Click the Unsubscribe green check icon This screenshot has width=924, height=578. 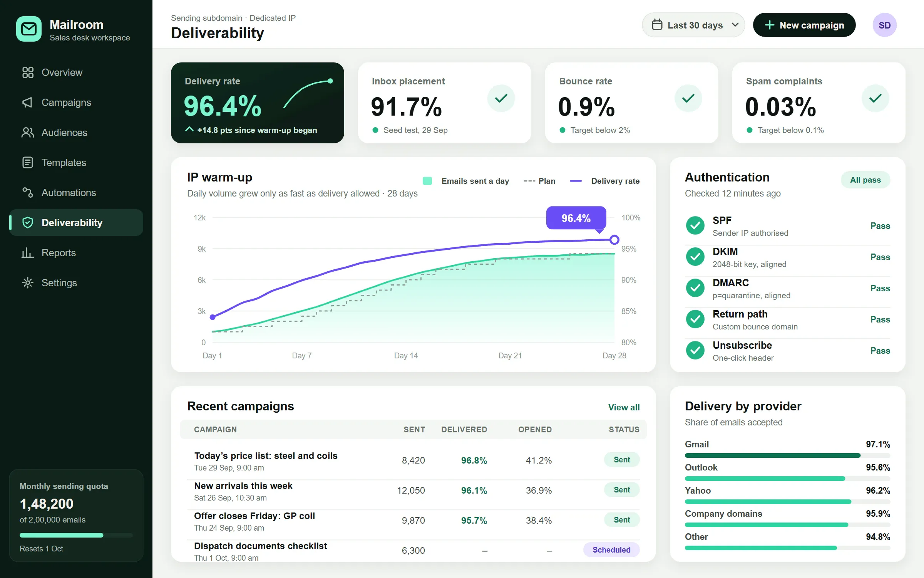click(695, 350)
